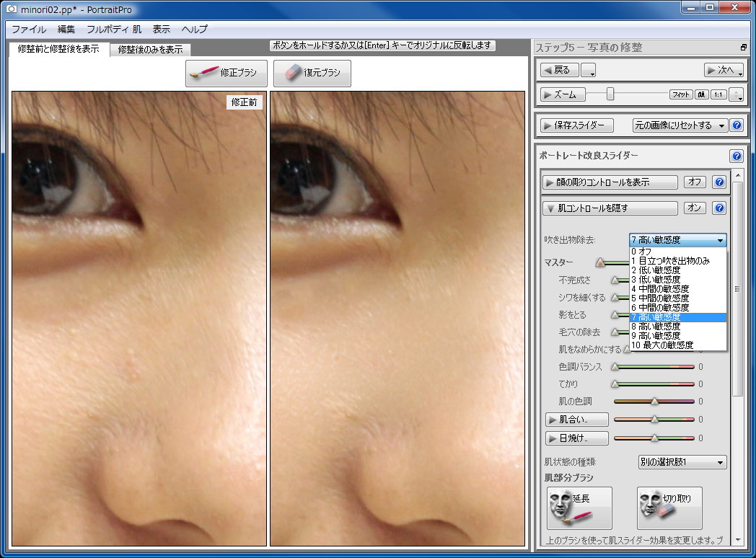Expand 顔の周りコントロールを表示 section
The width and height of the screenshot is (756, 558).
(610, 182)
